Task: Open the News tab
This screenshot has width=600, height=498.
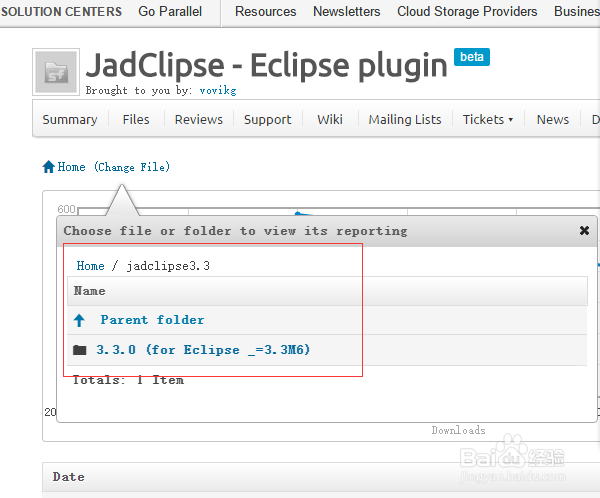Action: click(x=553, y=119)
